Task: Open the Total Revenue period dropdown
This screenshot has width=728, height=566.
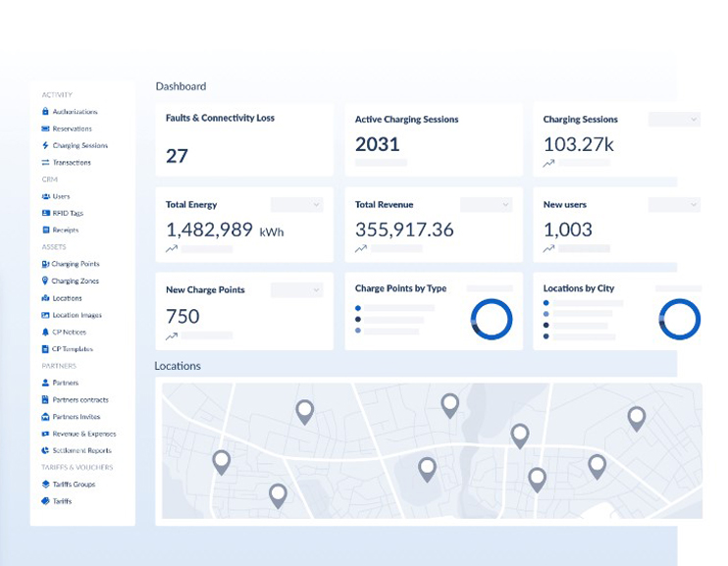Action: (x=486, y=205)
